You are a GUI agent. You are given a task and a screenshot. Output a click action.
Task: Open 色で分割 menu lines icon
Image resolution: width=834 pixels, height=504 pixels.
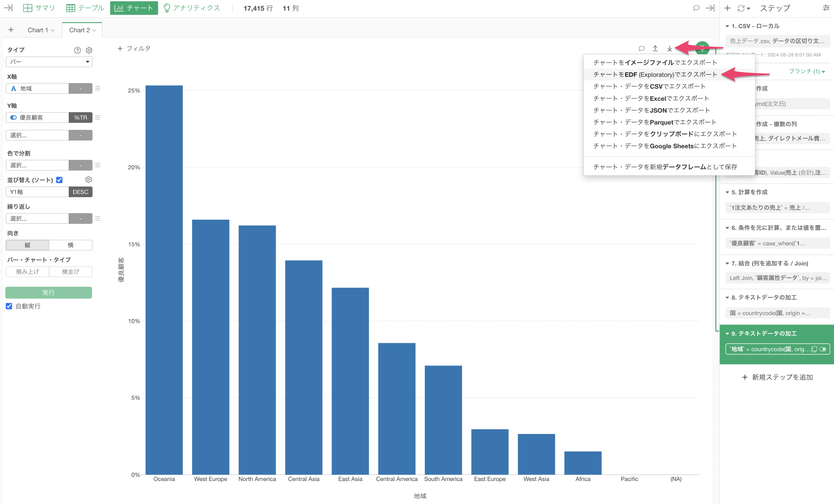click(98, 165)
